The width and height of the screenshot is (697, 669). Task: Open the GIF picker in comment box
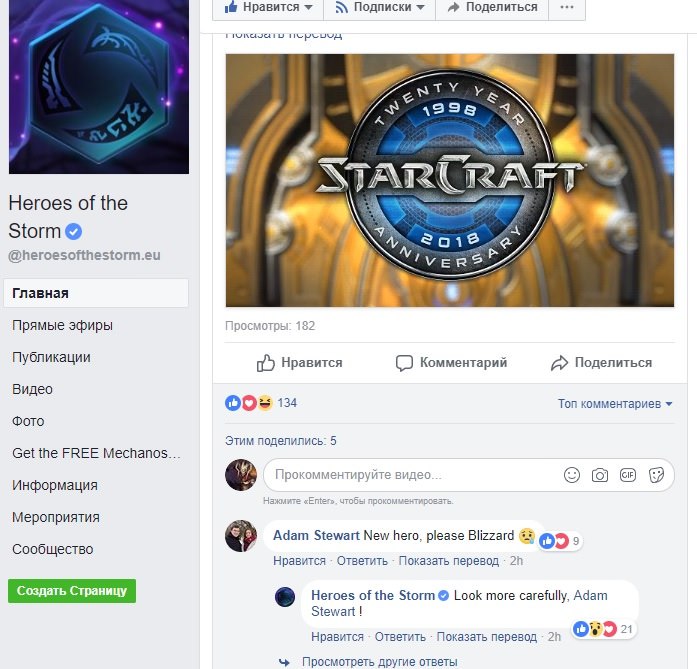pyautogui.click(x=628, y=475)
